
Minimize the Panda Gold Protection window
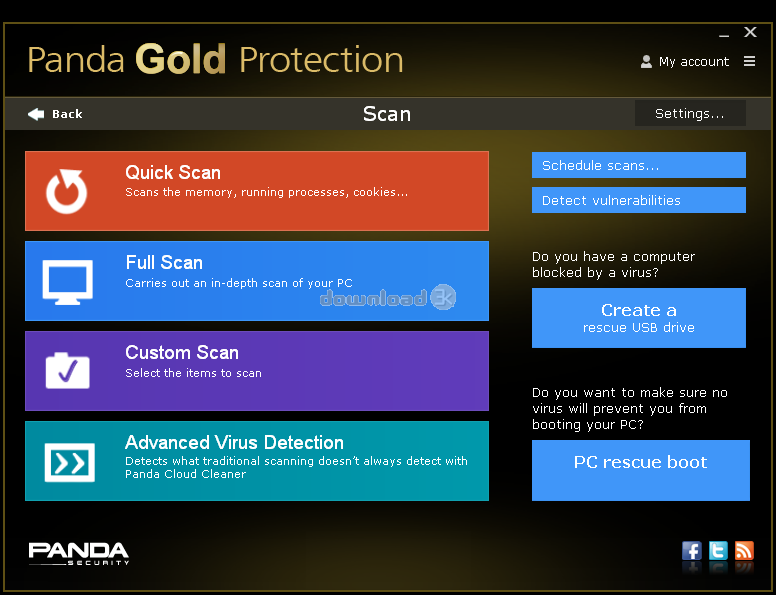[x=724, y=35]
